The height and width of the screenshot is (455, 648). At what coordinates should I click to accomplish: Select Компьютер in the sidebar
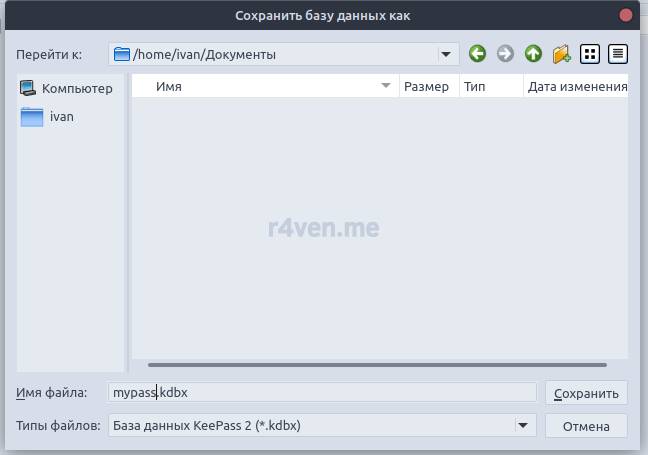[66, 88]
